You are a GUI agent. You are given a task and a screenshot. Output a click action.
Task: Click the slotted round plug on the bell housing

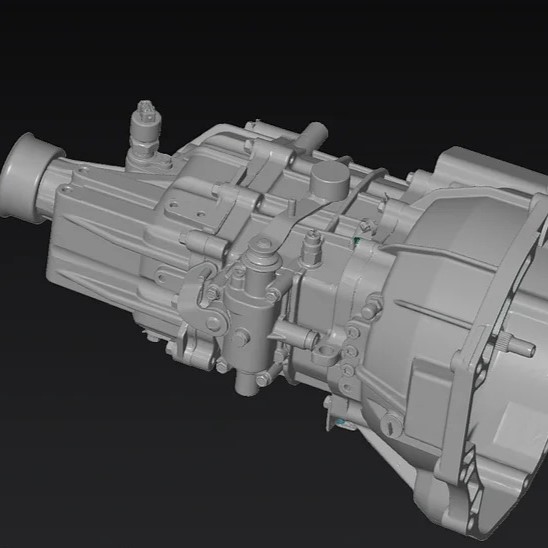[x=392, y=425]
